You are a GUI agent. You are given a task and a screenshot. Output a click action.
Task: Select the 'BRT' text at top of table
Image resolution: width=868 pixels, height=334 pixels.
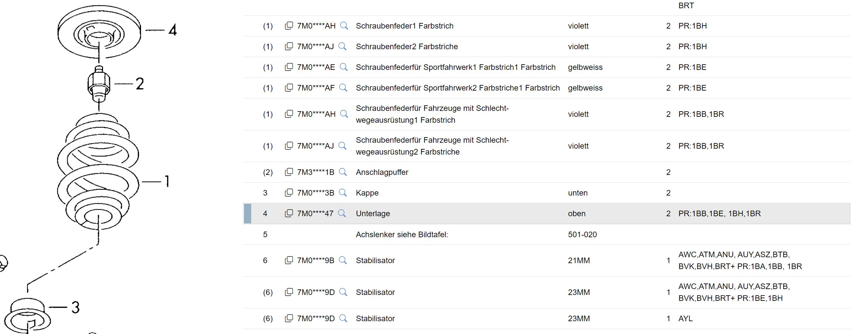click(x=686, y=6)
